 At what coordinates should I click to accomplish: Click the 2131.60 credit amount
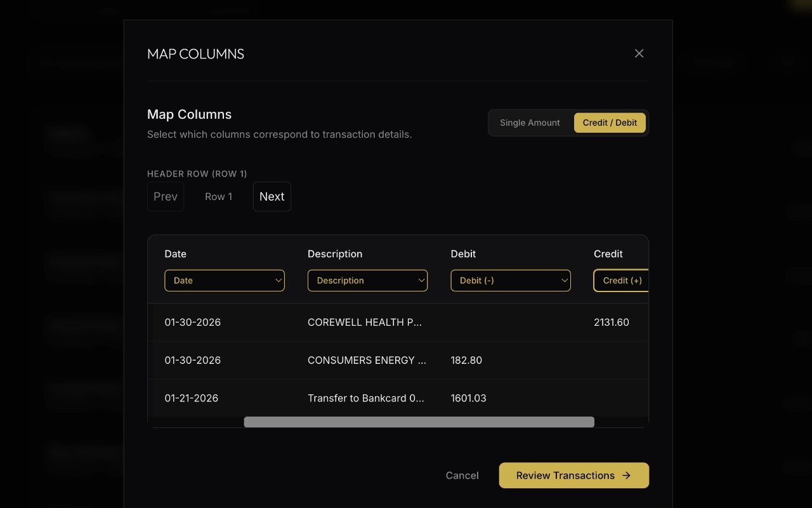612,323
